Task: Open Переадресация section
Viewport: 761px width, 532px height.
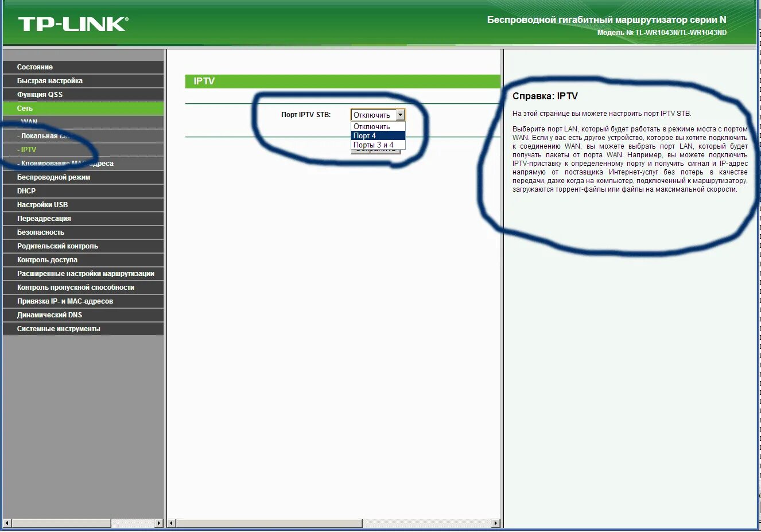Action: click(x=83, y=219)
